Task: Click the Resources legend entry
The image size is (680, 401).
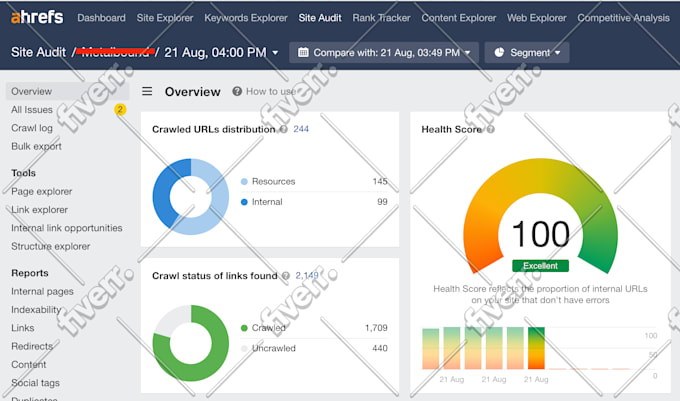Action: point(274,181)
